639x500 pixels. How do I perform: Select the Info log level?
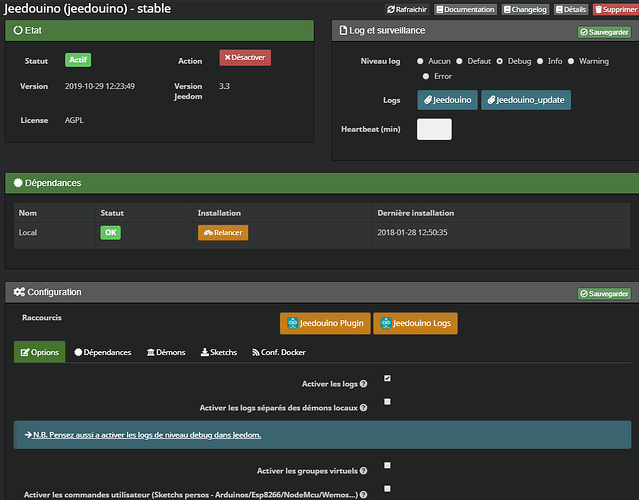click(540, 61)
